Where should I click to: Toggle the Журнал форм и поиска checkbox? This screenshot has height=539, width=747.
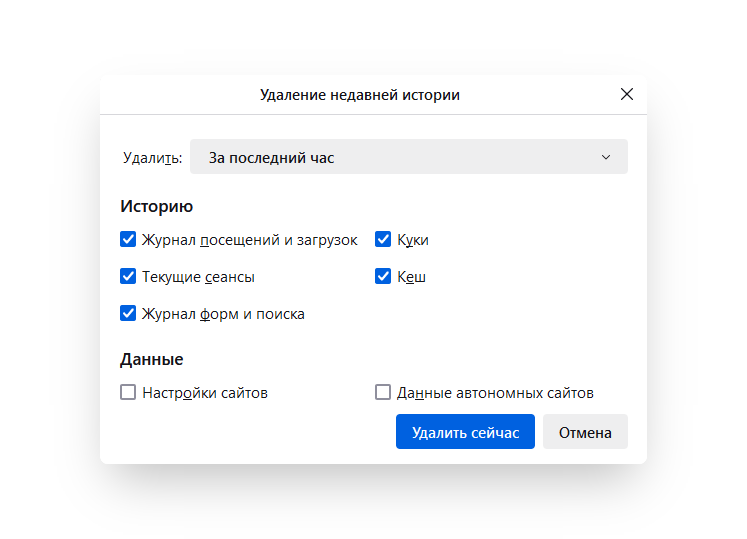(128, 314)
